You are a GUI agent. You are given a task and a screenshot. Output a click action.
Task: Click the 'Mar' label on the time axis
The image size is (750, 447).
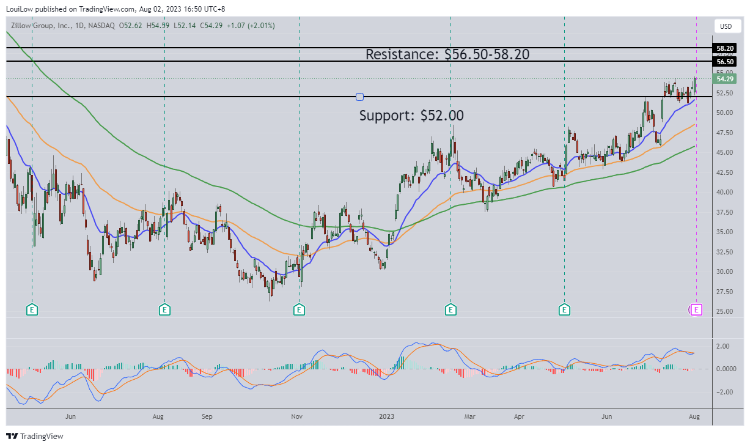coord(470,416)
